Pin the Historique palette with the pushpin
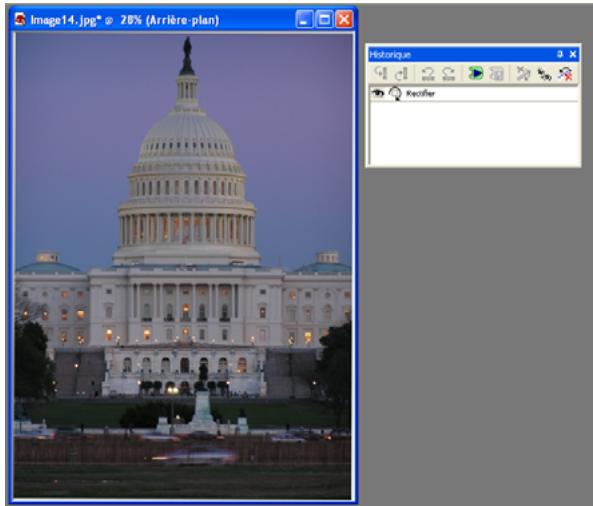This screenshot has height=506, width=593. click(x=560, y=54)
